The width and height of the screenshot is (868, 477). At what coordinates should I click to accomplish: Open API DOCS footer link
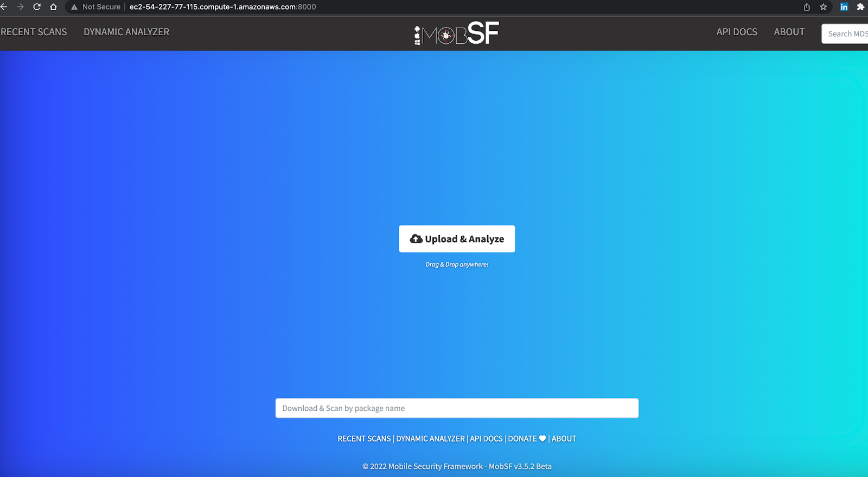[486, 439]
